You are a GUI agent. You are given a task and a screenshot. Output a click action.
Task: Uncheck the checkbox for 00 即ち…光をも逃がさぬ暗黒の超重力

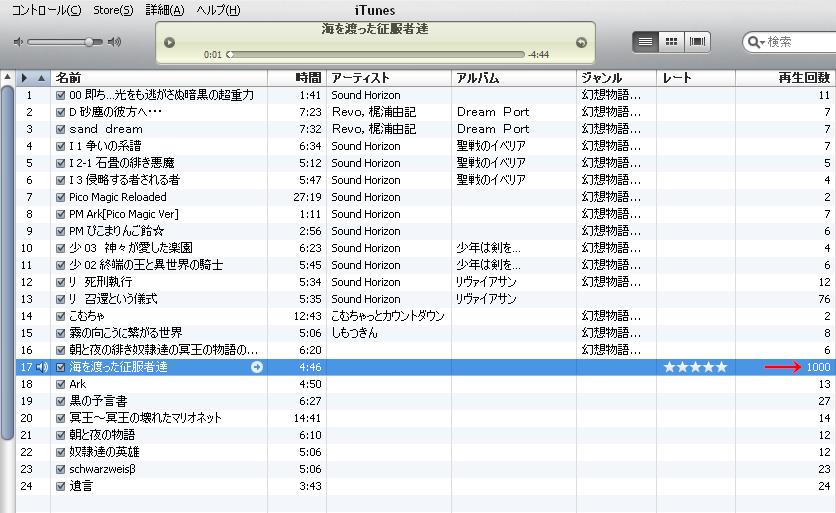[x=60, y=95]
